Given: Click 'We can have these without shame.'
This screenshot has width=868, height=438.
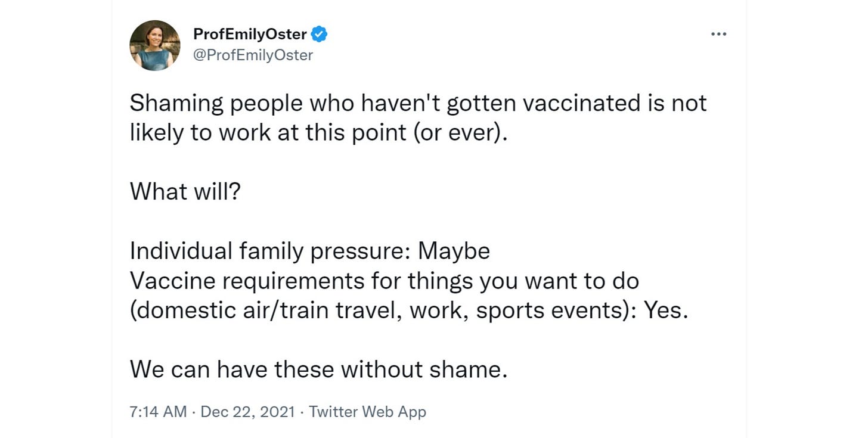Looking at the screenshot, I should pyautogui.click(x=318, y=369).
